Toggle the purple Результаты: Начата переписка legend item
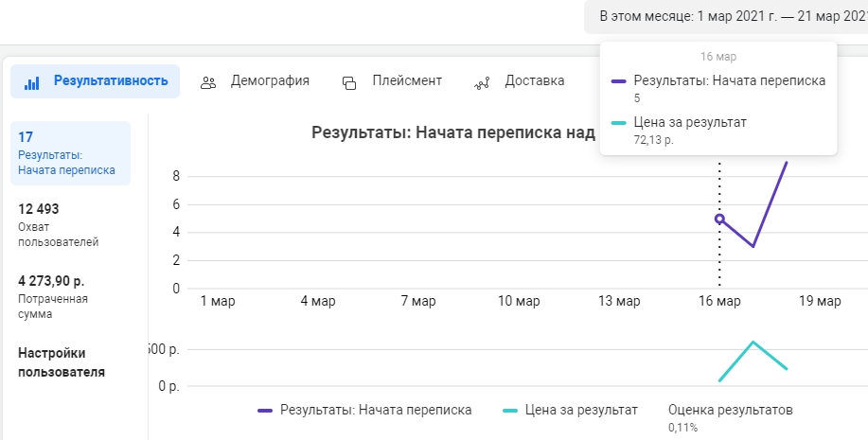The image size is (868, 440). [364, 410]
